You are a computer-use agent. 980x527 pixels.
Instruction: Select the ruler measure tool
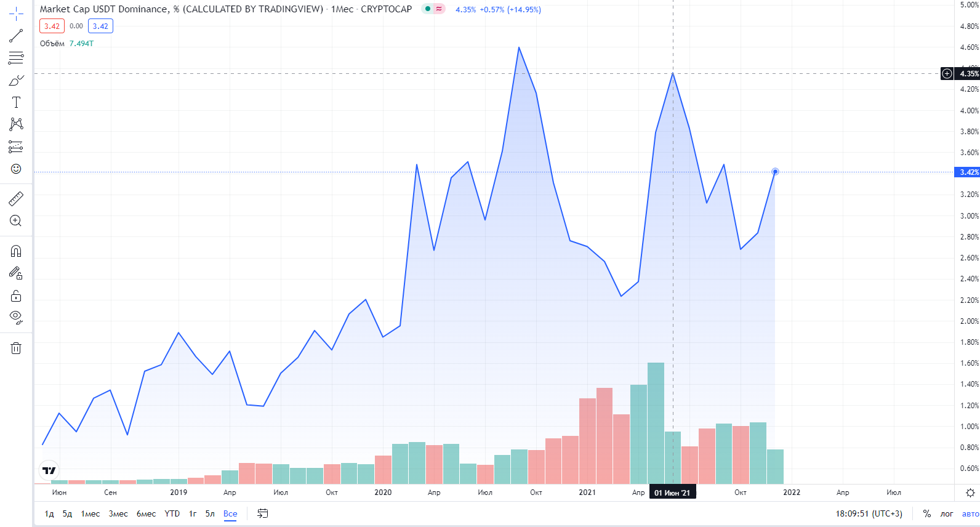(x=16, y=198)
